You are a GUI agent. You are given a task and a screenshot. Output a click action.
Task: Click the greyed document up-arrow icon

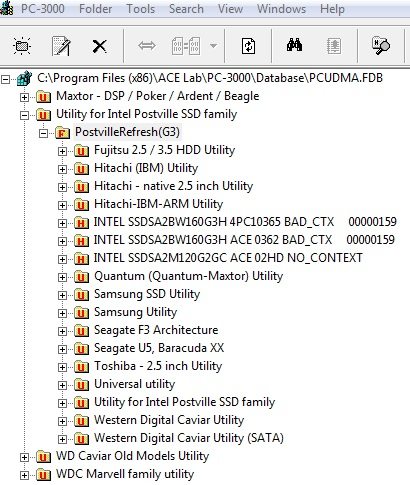334,46
